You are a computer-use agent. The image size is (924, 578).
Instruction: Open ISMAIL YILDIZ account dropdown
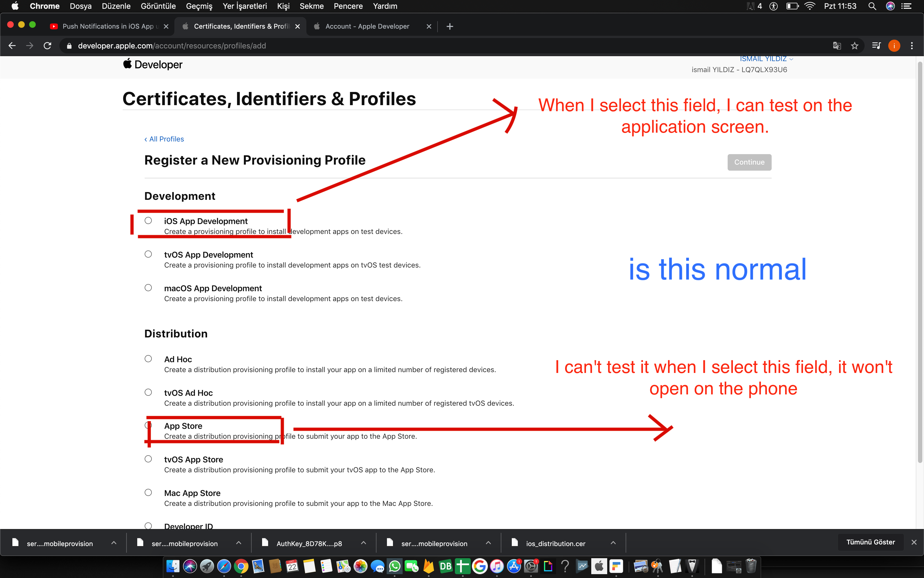[x=766, y=59]
